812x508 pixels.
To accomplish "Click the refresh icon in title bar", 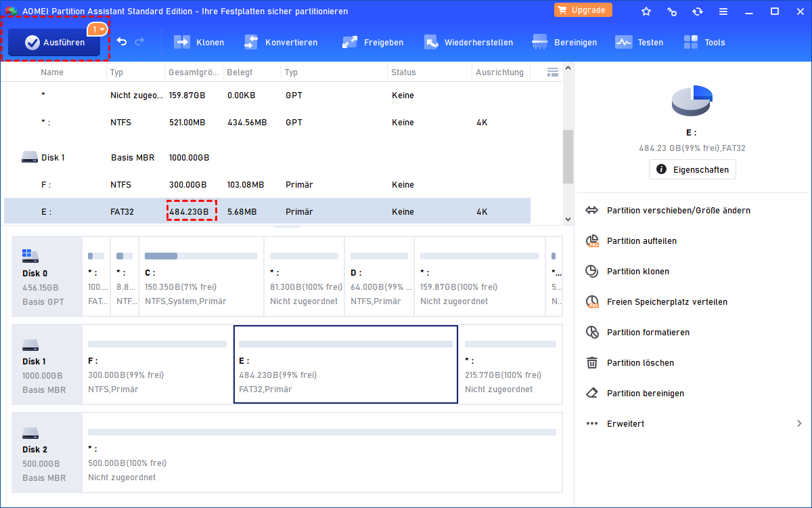I will 698,12.
